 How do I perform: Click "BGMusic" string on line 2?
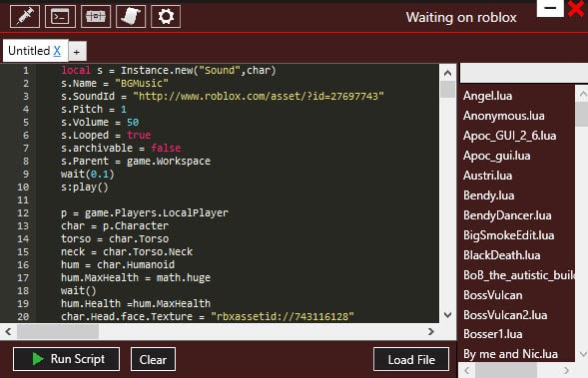142,83
